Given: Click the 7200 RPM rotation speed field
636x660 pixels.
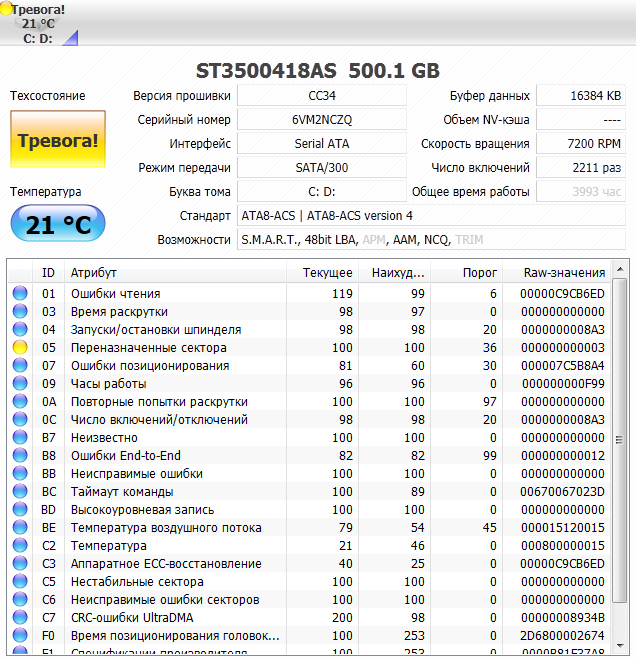Looking at the screenshot, I should [581, 144].
